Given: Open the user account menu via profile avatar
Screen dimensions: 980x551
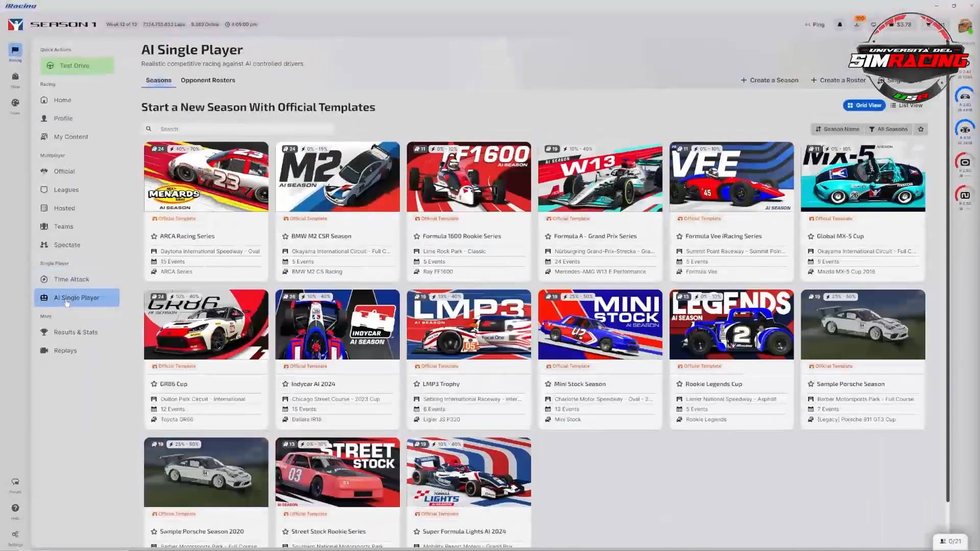Looking at the screenshot, I should [964, 26].
